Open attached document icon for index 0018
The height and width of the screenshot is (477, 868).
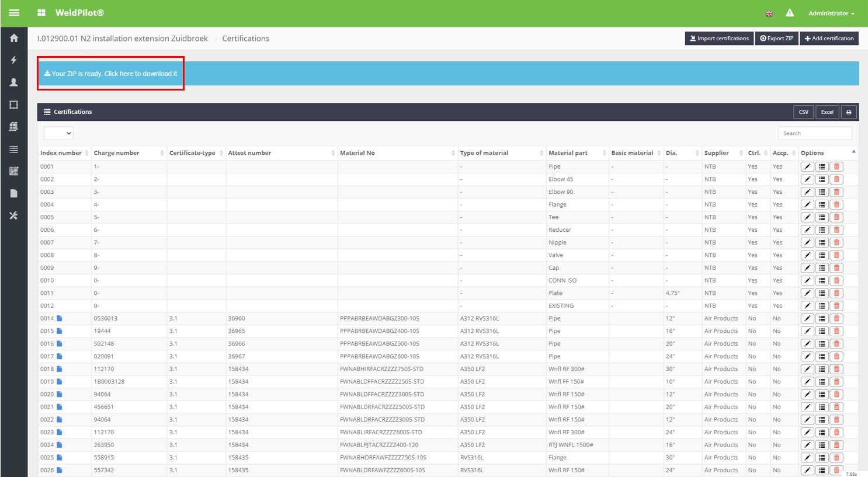pos(60,369)
